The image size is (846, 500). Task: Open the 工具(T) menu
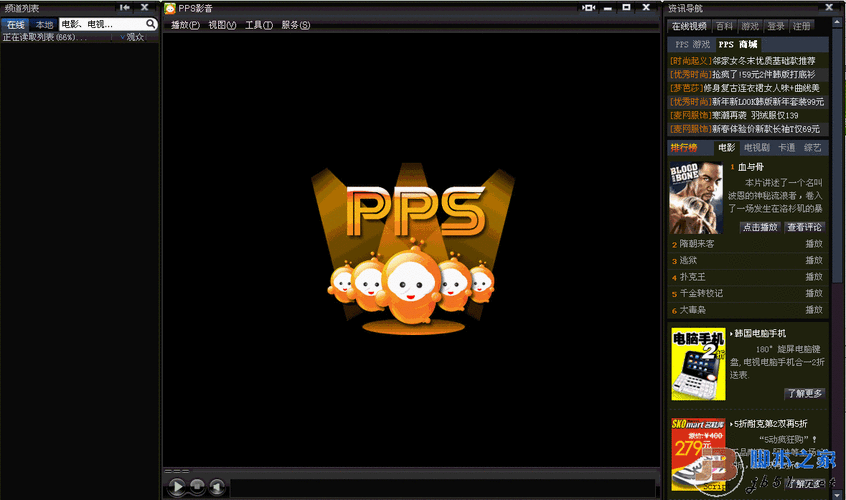[x=259, y=25]
